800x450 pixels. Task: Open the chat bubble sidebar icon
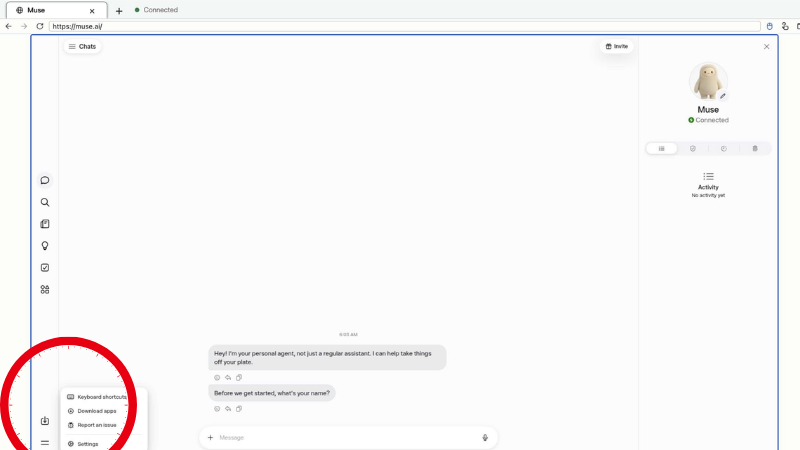45,180
